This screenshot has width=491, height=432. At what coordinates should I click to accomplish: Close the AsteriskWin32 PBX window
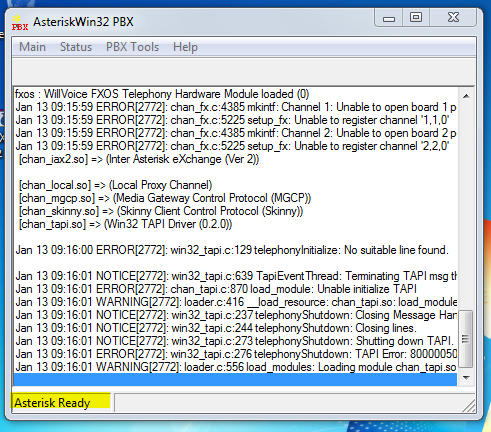pos(453,18)
